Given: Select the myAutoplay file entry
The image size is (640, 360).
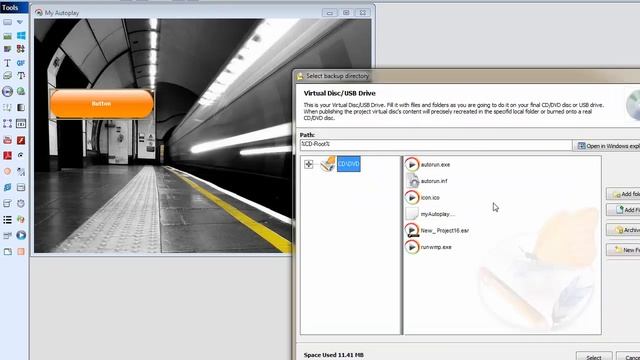Looking at the screenshot, I should click(438, 214).
